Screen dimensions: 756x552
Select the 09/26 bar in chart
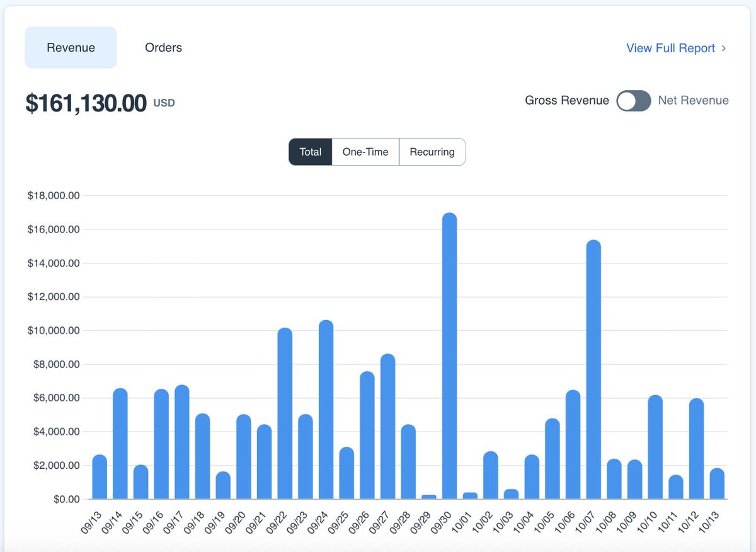(367, 435)
